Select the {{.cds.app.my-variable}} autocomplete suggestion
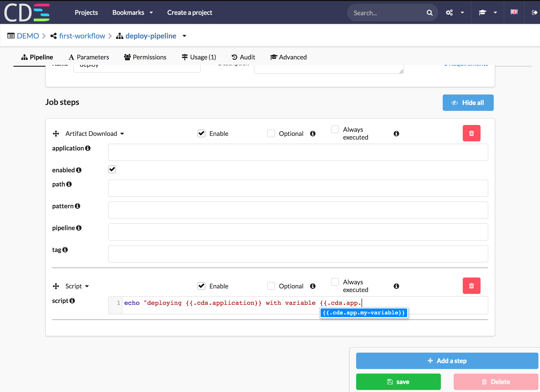Screen dimensions: 540x392 pos(364,313)
